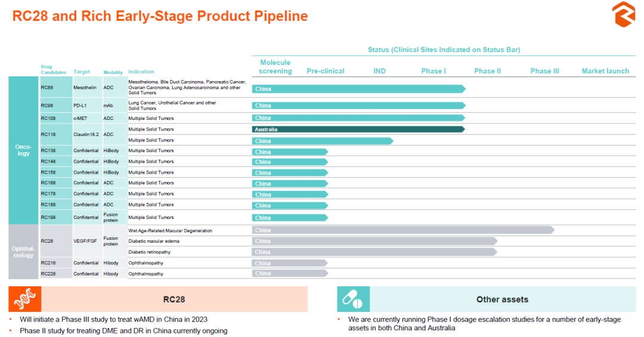Click the Other assets section header
Image resolution: width=644 pixels, height=337 pixels.
(x=502, y=299)
